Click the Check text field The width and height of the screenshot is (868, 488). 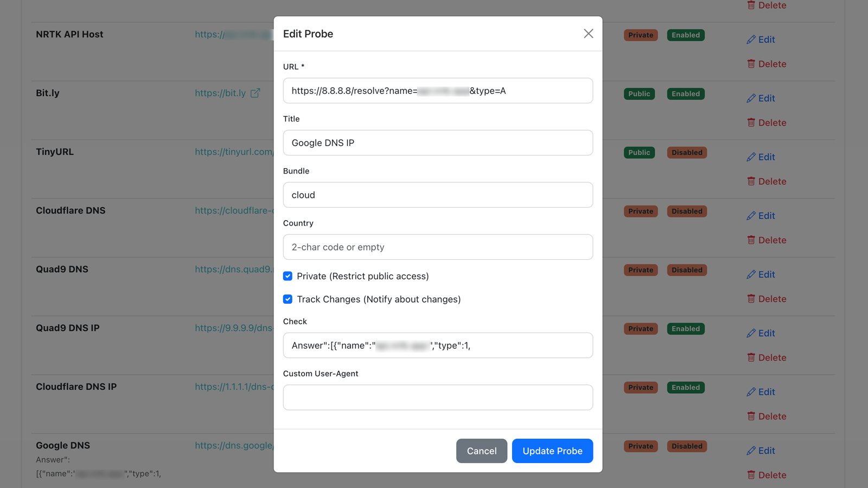pyautogui.click(x=437, y=345)
